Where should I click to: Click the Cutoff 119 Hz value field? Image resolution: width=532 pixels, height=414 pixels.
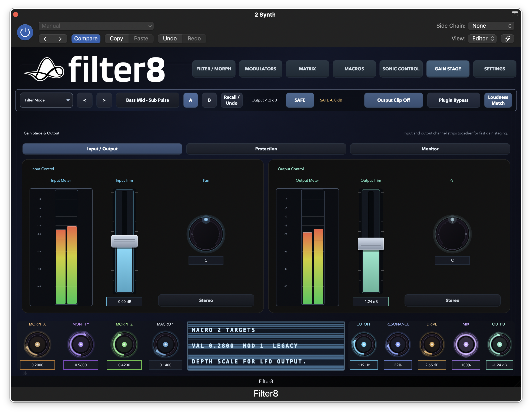364,365
